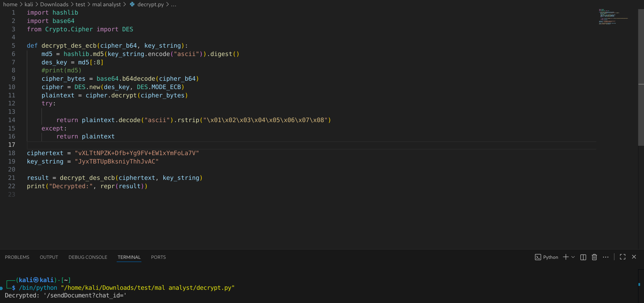Click the Python file icon in the breadcrumb
Screen dimensions: 644x303
[132, 5]
